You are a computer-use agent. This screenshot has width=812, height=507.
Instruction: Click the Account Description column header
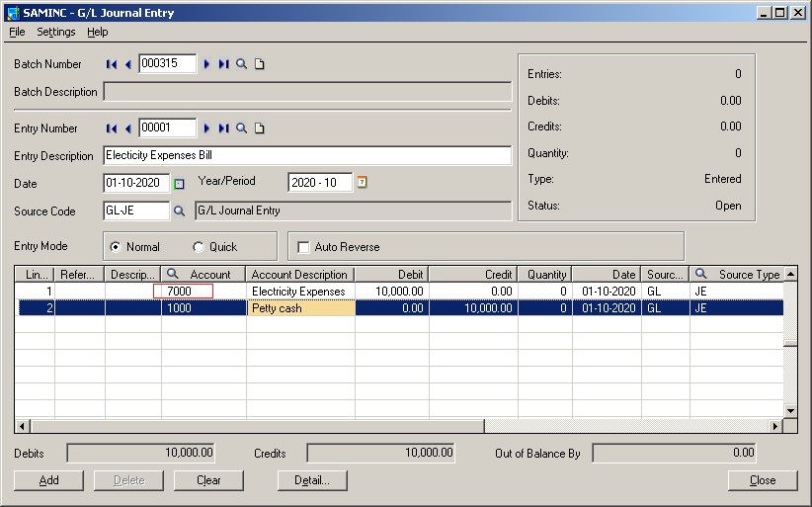point(301,275)
